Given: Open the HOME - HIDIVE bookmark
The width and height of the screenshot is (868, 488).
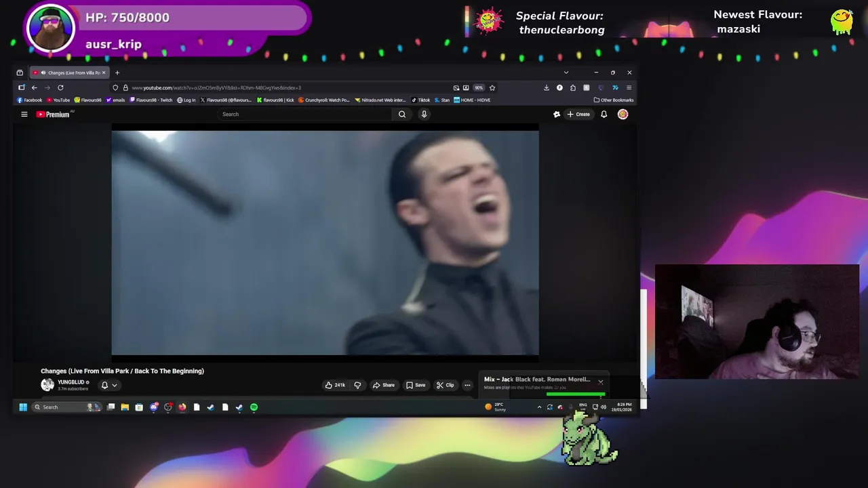Looking at the screenshot, I should click(472, 100).
